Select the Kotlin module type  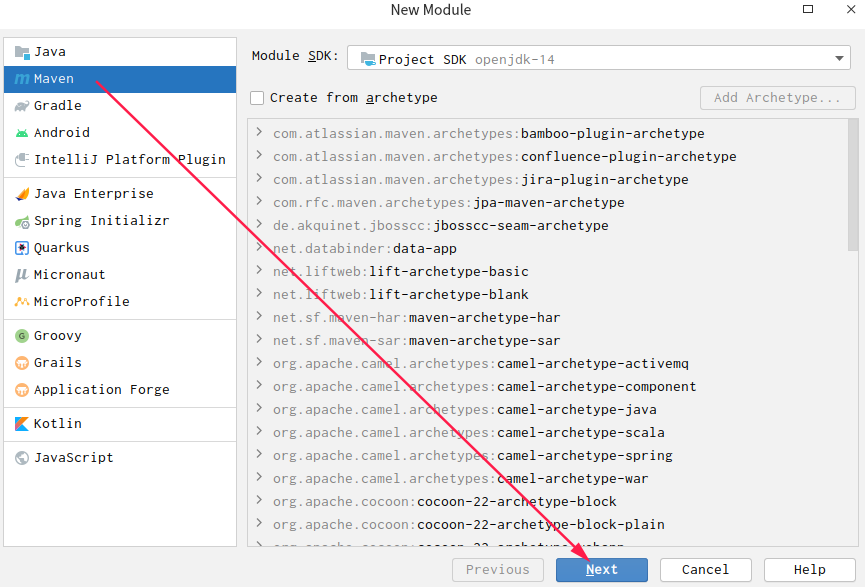coord(120,424)
